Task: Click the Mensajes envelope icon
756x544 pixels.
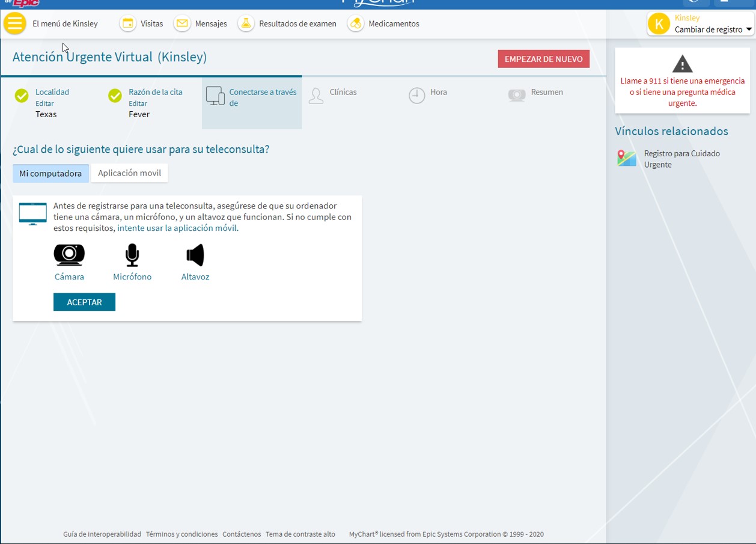Action: point(182,24)
